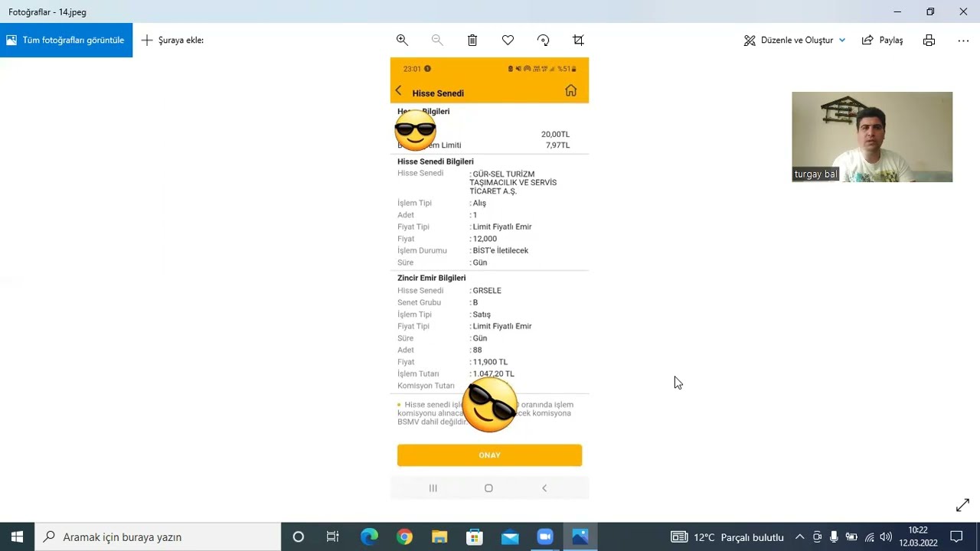Open Task View on the taskbar
This screenshot has height=551, width=980.
[x=333, y=536]
